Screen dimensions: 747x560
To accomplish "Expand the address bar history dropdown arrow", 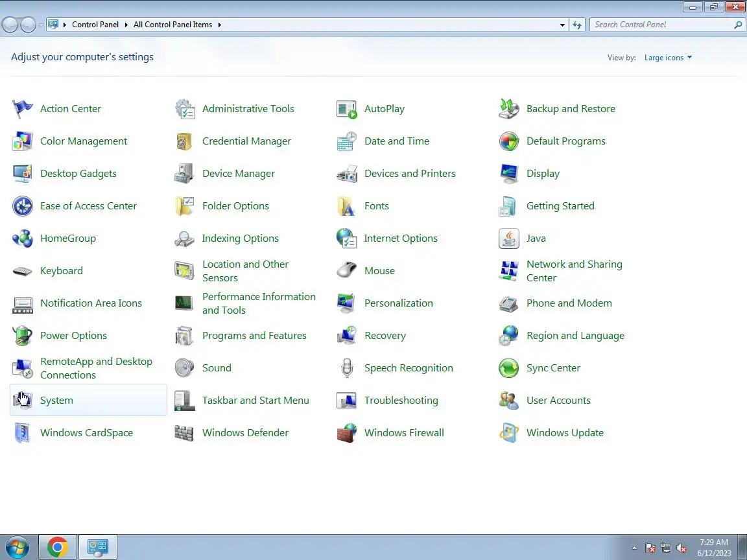I will tap(562, 25).
